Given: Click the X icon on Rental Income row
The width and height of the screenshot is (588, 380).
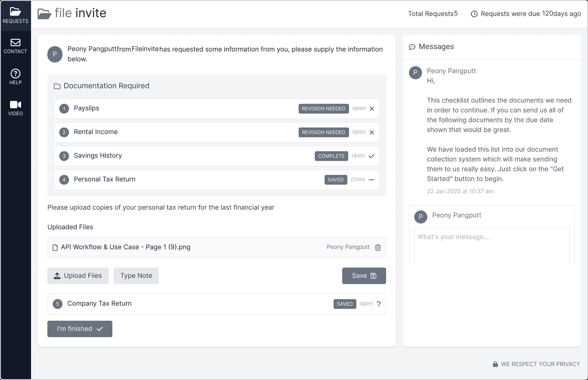Looking at the screenshot, I should tap(372, 132).
